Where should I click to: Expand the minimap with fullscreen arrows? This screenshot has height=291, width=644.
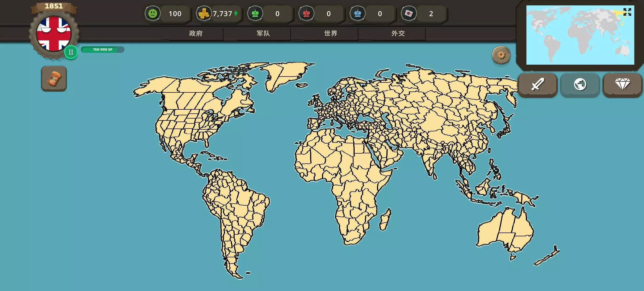(x=627, y=12)
